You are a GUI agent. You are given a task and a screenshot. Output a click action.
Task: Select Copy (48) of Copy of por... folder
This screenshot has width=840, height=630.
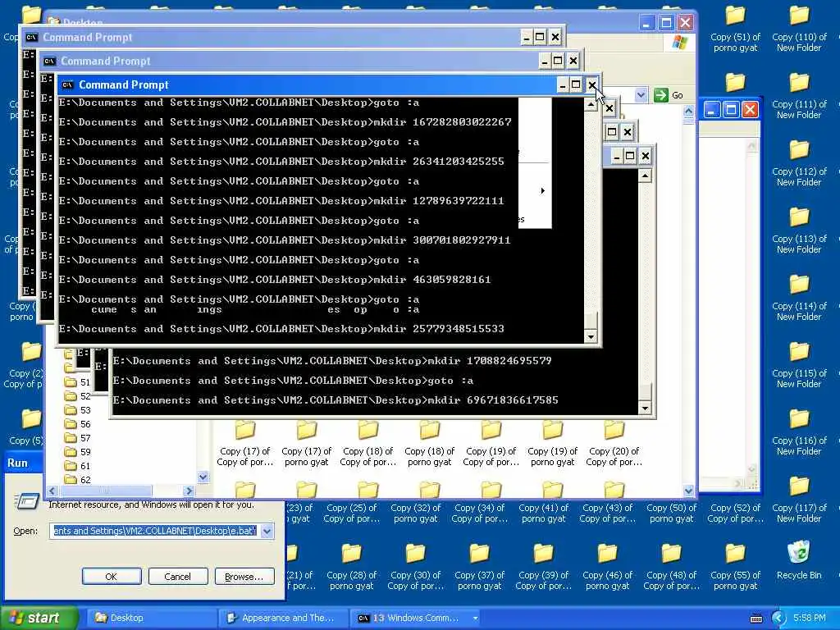click(x=671, y=567)
